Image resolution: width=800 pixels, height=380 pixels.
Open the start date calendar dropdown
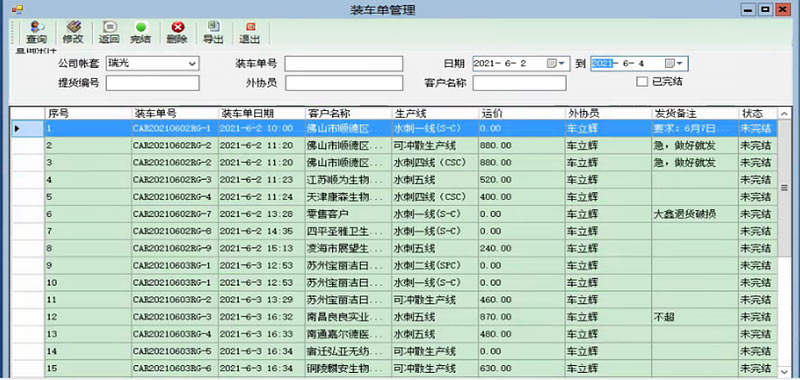coord(557,64)
